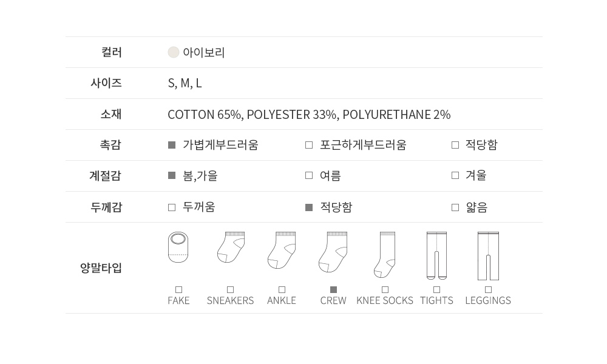Viewport: 607px width, 364px height.
Task: Uncheck the 가볍게부드러움 checkbox
Action: click(172, 145)
